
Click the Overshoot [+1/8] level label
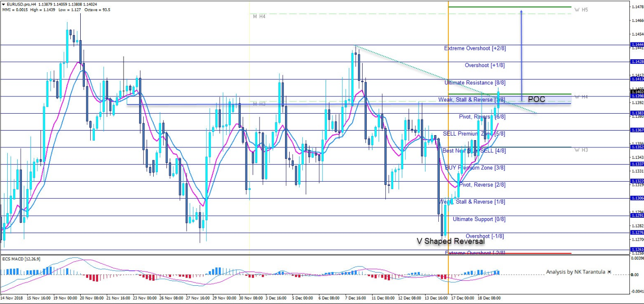(x=485, y=65)
